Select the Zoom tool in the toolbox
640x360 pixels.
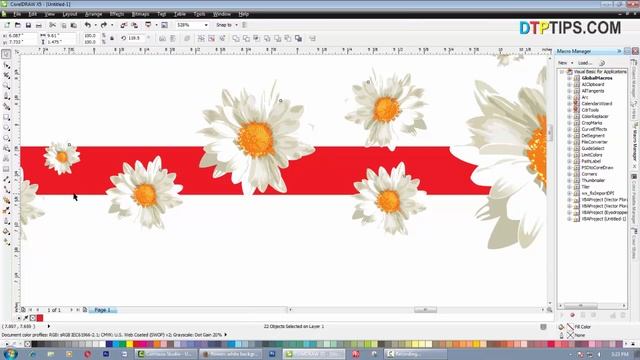[6, 86]
